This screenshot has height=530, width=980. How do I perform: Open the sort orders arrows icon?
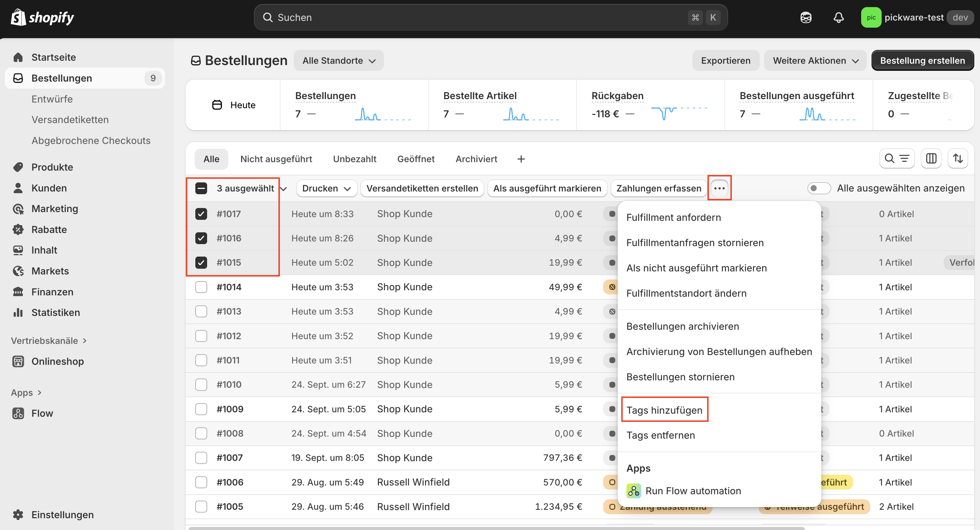point(957,158)
